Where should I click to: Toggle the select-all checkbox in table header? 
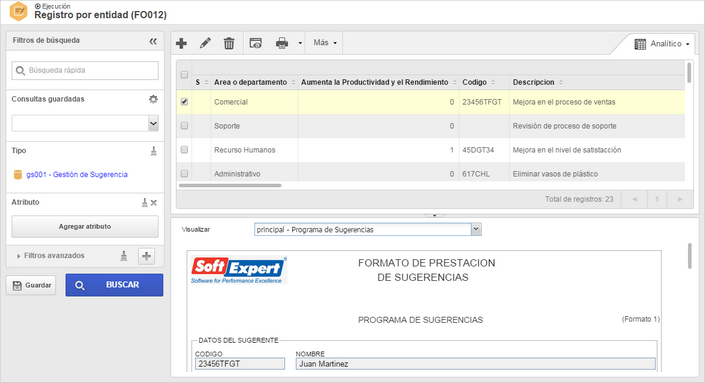[184, 75]
